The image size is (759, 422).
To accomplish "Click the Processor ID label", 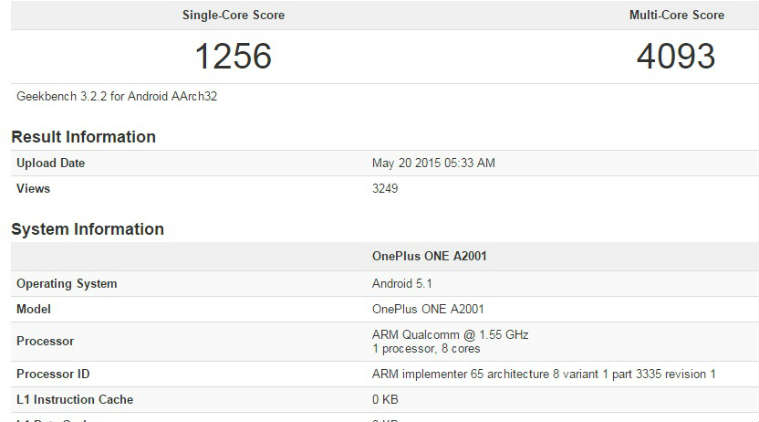I will coord(53,374).
